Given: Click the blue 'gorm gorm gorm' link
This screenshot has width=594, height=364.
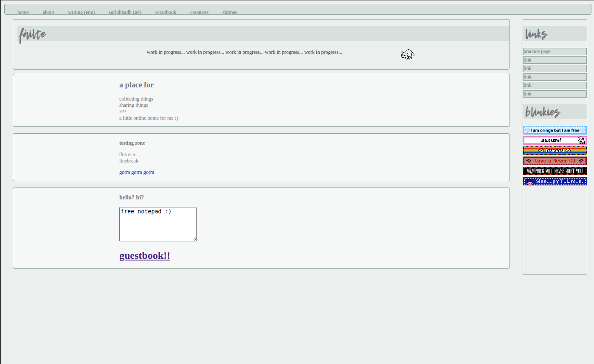Looking at the screenshot, I should click(x=137, y=172).
